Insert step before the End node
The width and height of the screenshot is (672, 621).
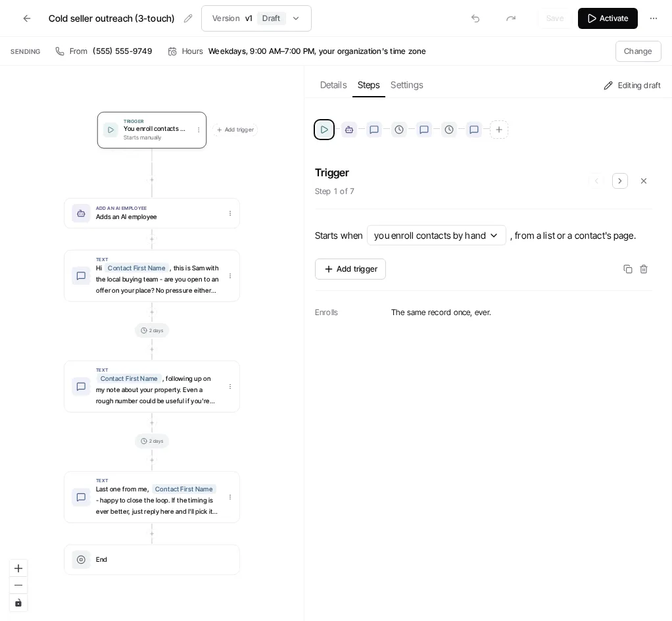[x=152, y=534]
